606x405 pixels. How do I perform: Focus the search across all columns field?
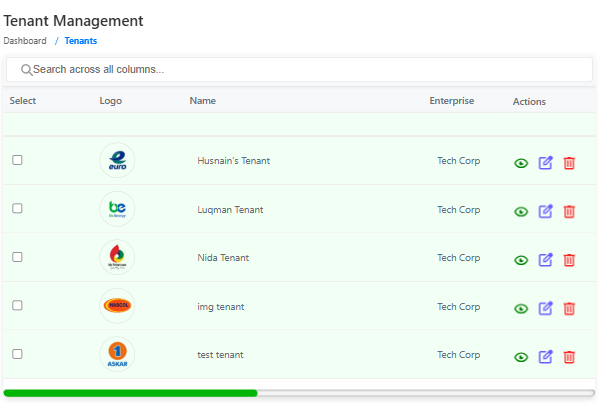(300, 70)
